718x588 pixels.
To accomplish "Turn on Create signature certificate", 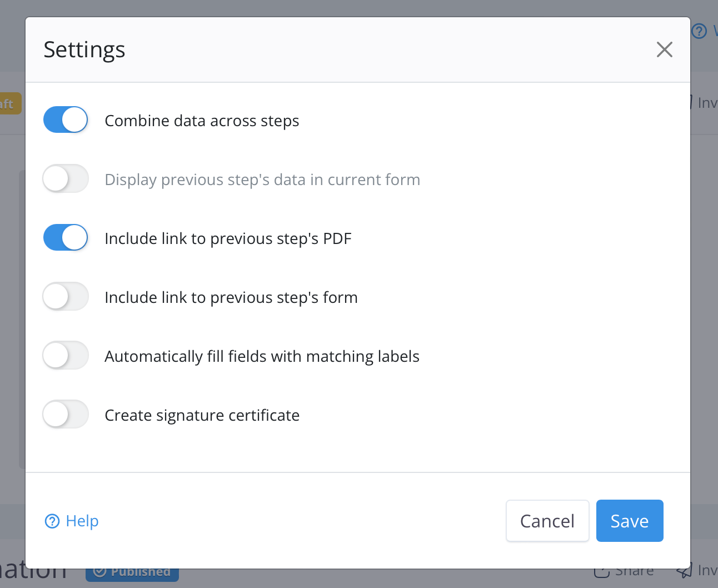I will pos(66,415).
